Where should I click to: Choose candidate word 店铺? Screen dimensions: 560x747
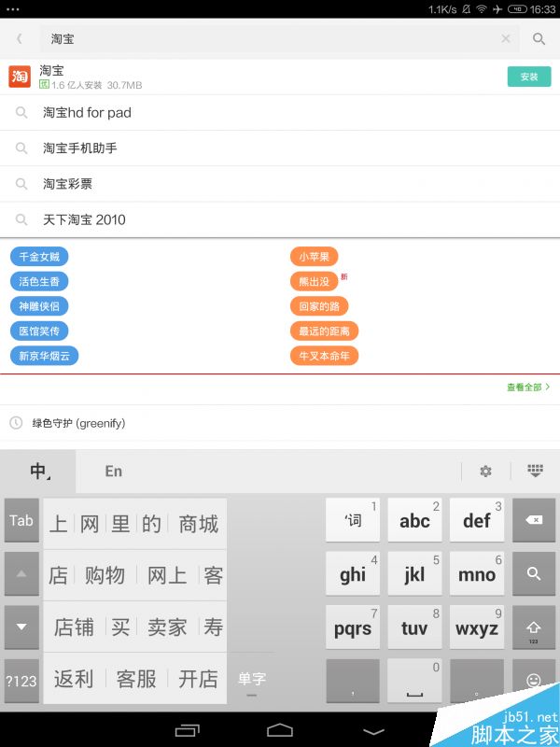pos(74,627)
